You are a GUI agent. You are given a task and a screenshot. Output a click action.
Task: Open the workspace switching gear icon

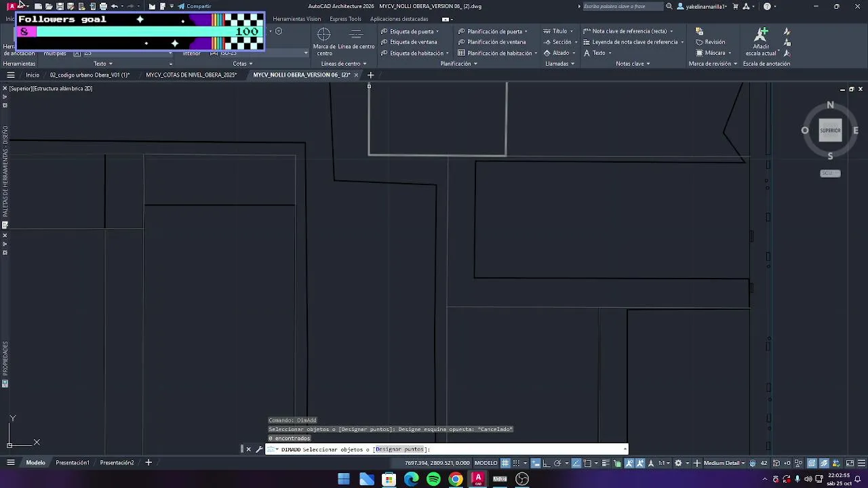678,463
